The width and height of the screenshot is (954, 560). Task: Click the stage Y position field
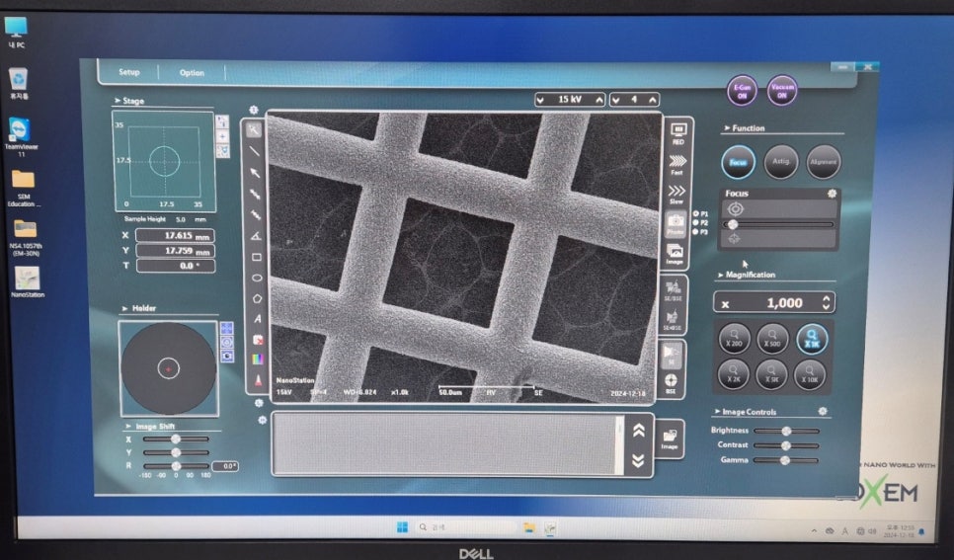pyautogui.click(x=175, y=251)
